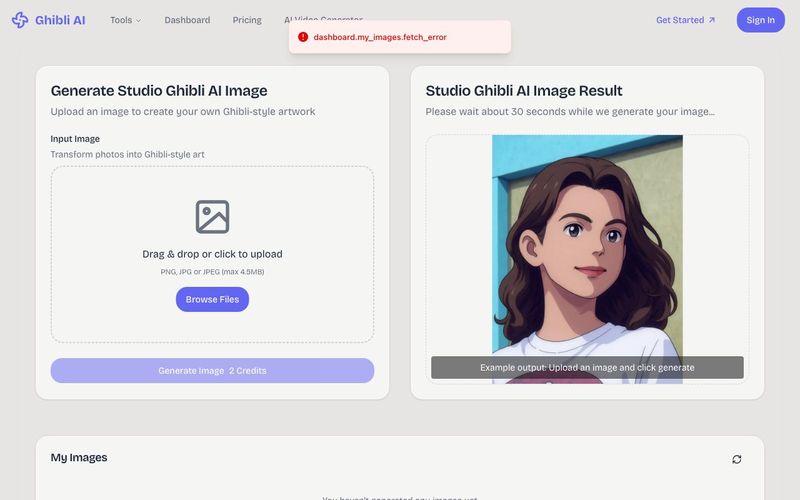Refresh the My Images list
800x500 pixels.
[x=736, y=459]
